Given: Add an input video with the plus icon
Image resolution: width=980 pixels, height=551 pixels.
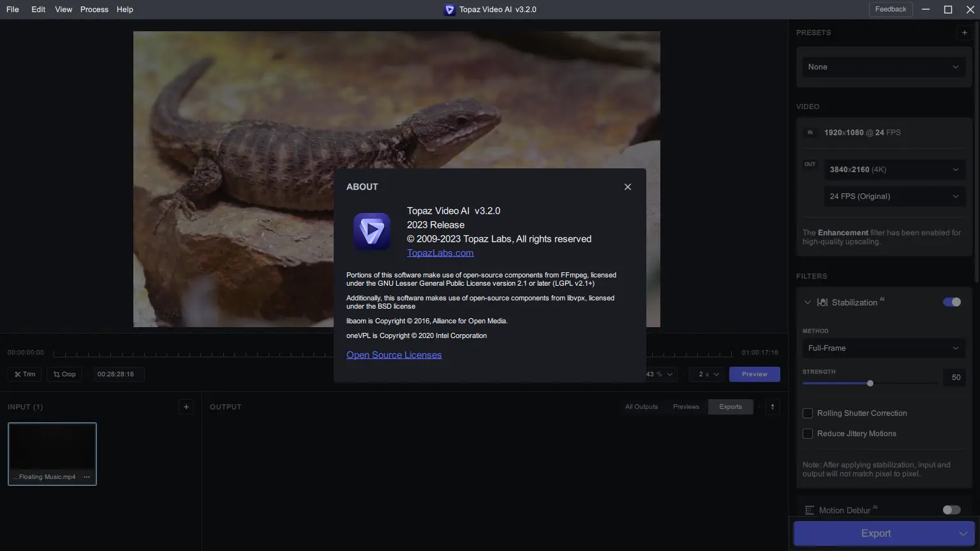Looking at the screenshot, I should coord(186,407).
